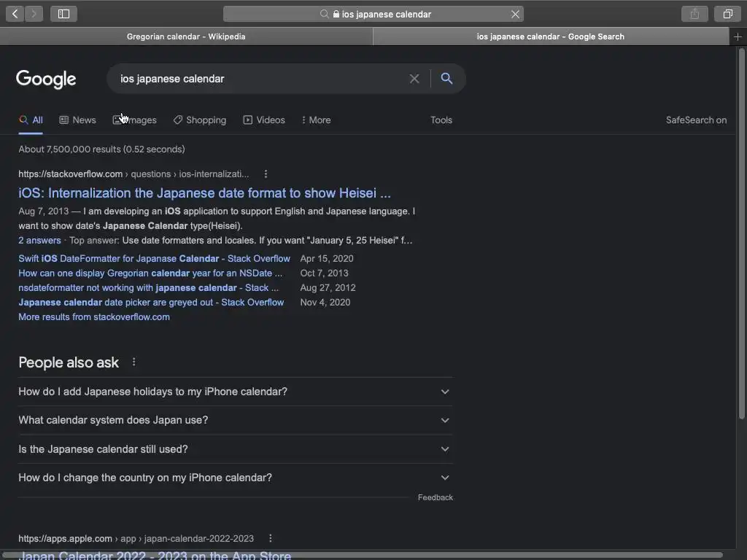Select the All results tab

pos(31,120)
